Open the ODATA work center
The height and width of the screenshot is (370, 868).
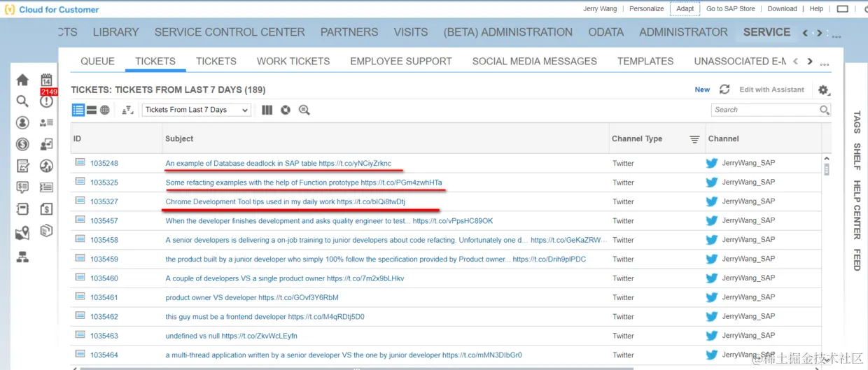[605, 32]
